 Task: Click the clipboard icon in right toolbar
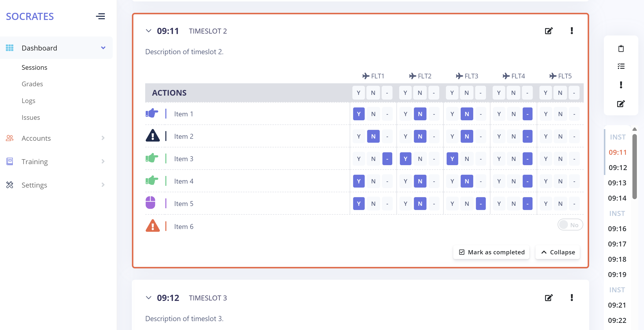pyautogui.click(x=621, y=49)
